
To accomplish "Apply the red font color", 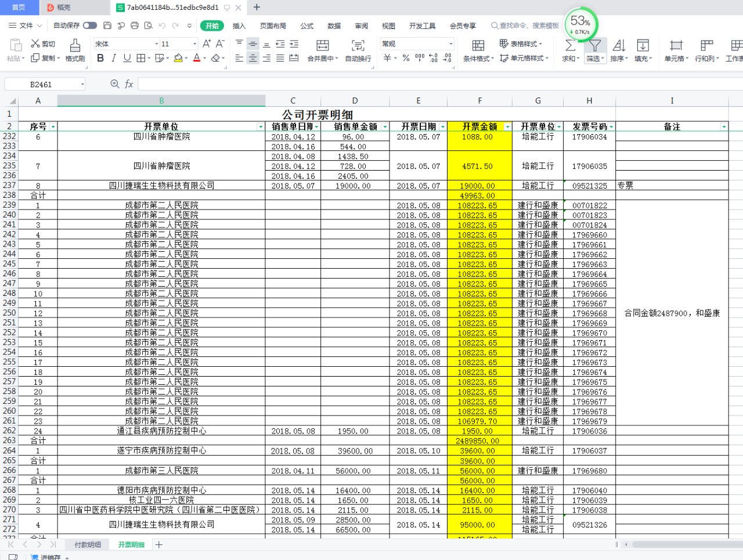I will (197, 58).
